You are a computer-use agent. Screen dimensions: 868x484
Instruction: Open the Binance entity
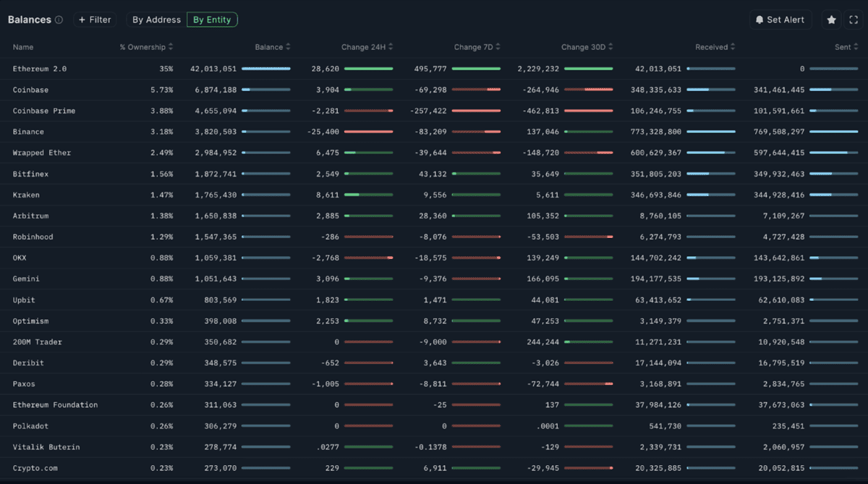(x=28, y=132)
